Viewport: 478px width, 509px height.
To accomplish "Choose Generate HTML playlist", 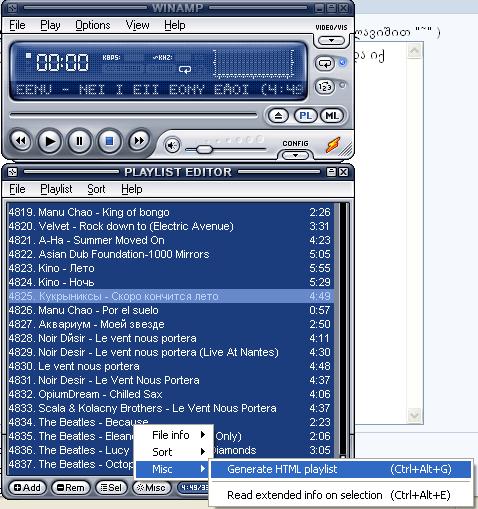I will point(341,469).
